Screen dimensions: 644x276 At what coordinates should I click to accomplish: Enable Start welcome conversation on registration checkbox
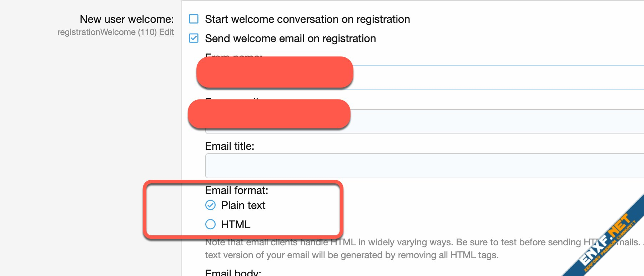pyautogui.click(x=193, y=19)
